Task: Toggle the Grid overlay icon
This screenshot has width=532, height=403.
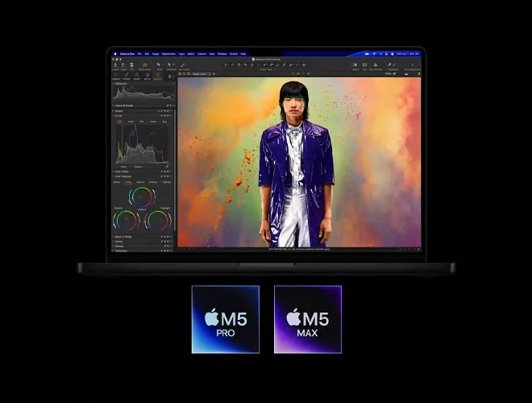Action: pos(364,65)
